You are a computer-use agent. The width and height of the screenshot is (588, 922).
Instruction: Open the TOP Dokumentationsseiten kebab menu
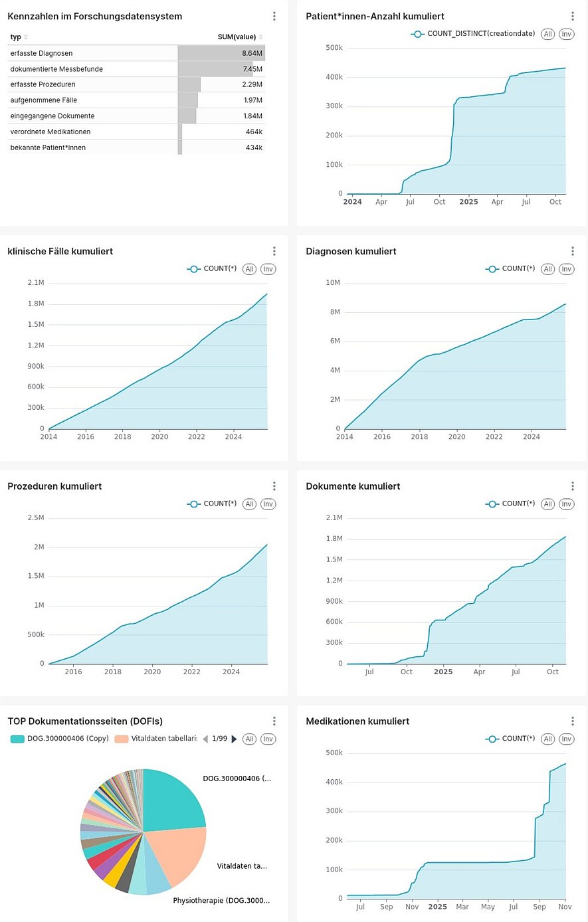tap(274, 721)
